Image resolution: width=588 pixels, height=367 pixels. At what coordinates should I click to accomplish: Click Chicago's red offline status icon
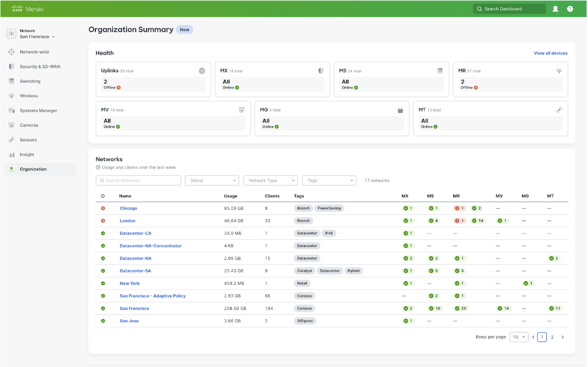click(103, 208)
